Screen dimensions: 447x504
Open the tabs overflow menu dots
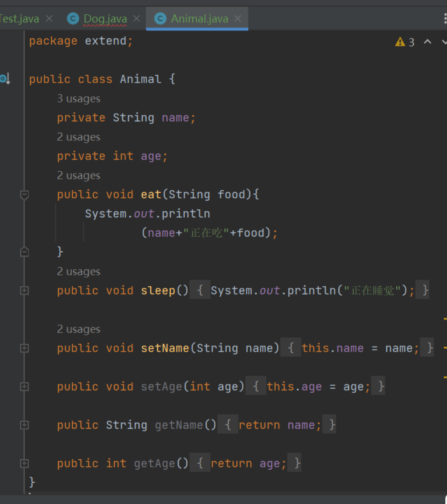click(x=445, y=19)
